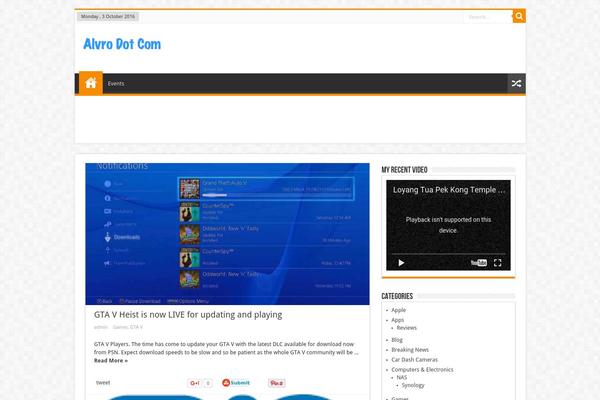Click the Google +1 share count box
600x400 pixels.
point(208,383)
